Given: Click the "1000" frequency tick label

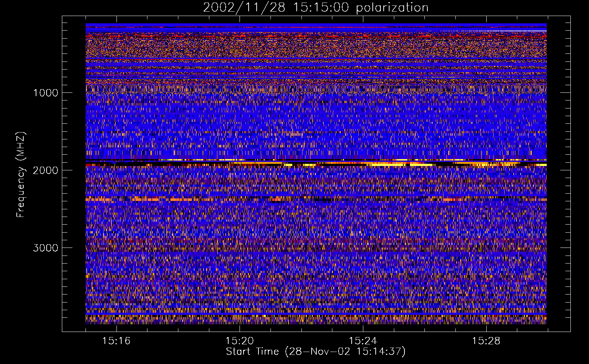Looking at the screenshot, I should pyautogui.click(x=46, y=93).
